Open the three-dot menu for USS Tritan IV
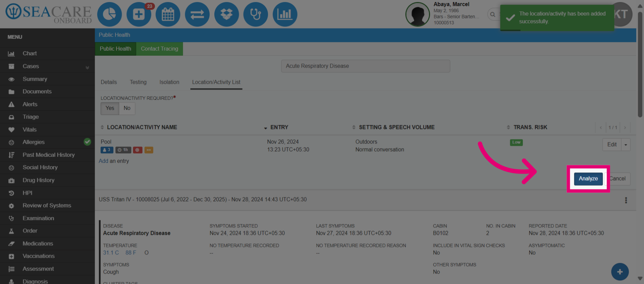644x284 pixels. click(626, 200)
